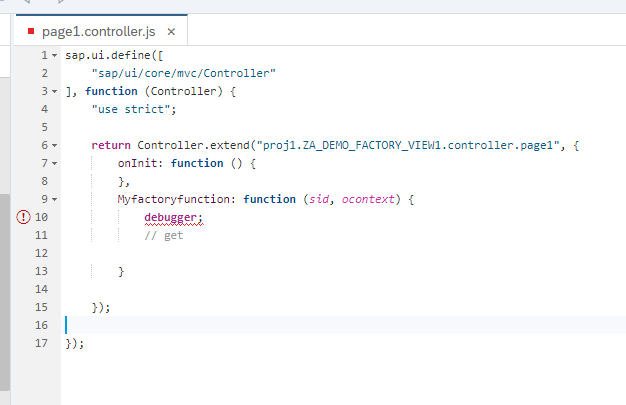
Task: Click the // get comment on line 11
Action: click(x=164, y=235)
